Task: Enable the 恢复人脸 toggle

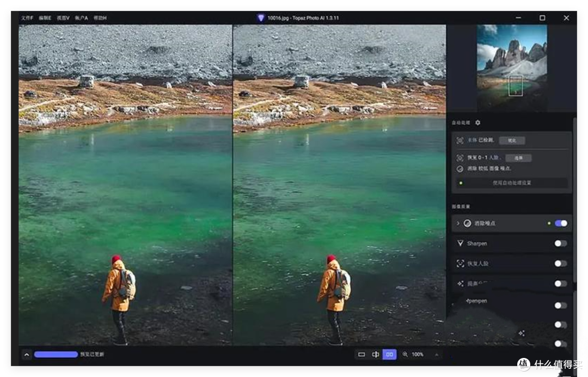Action: [x=561, y=263]
